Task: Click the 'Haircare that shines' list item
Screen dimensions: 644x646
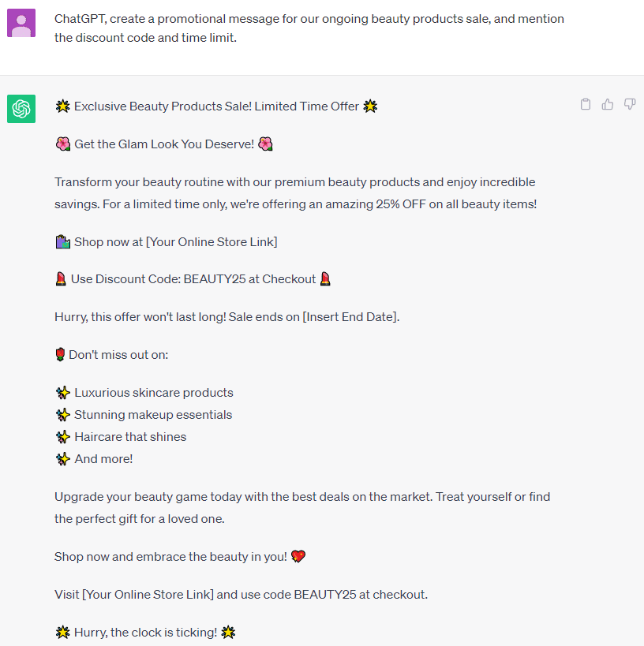Action: pyautogui.click(x=130, y=437)
